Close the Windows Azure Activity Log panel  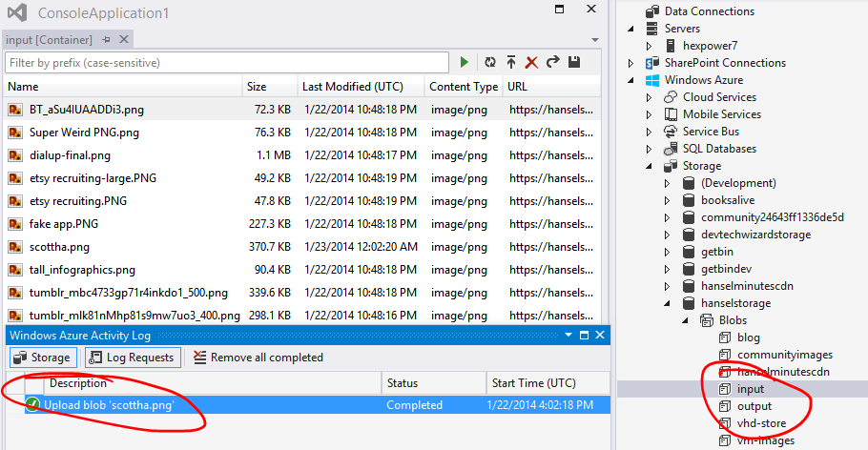point(600,335)
